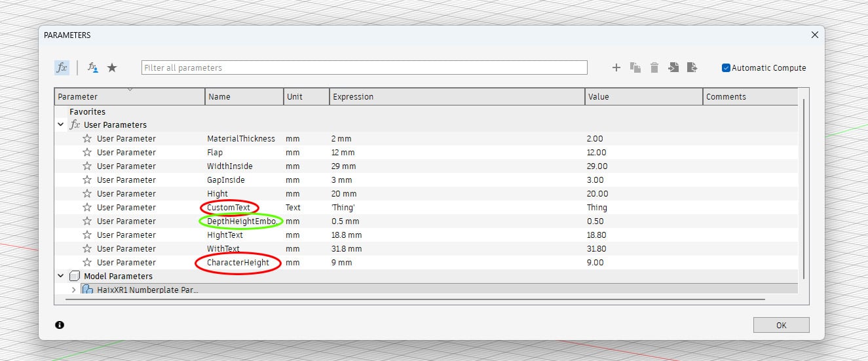Open the info icon at dialog bottom
The image size is (868, 361).
coord(60,325)
